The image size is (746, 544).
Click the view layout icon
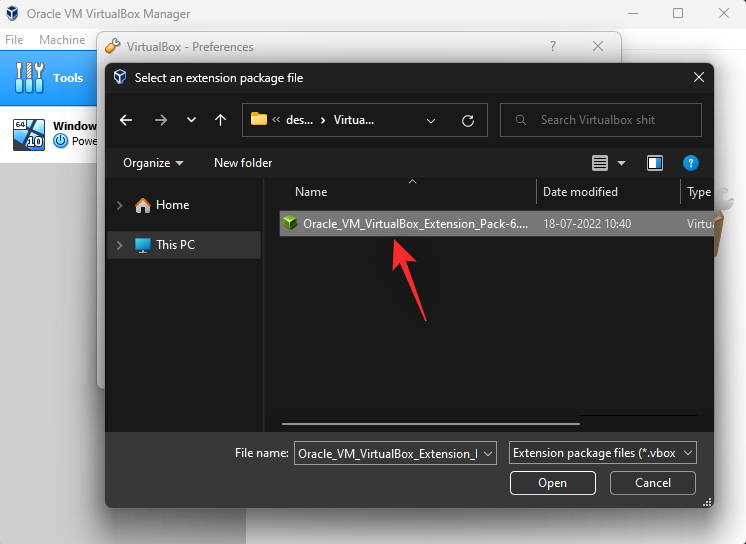coord(600,163)
